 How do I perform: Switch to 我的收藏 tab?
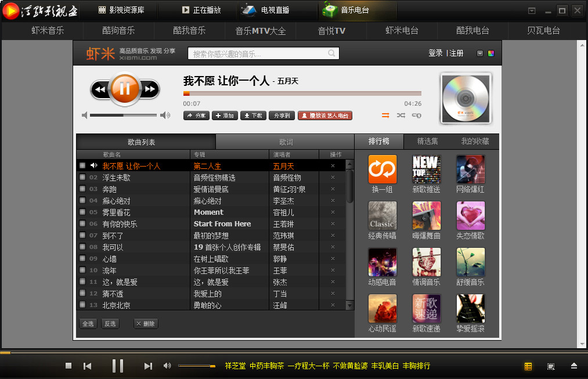475,142
